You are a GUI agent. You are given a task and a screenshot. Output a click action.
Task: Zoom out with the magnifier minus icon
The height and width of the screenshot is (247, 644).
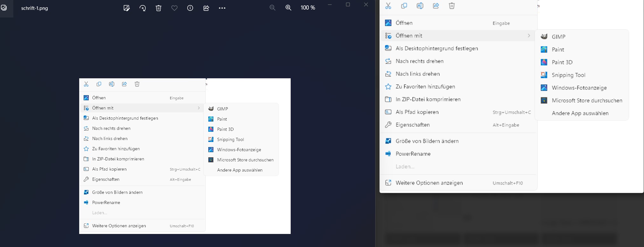click(x=273, y=8)
